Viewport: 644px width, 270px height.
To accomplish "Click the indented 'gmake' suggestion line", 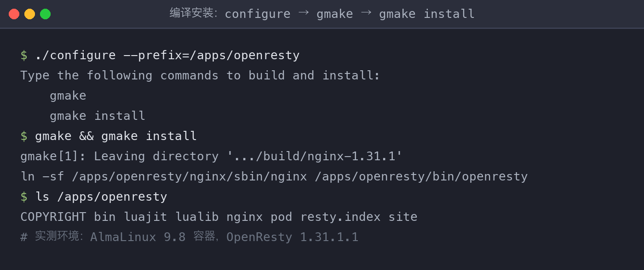I will [68, 96].
